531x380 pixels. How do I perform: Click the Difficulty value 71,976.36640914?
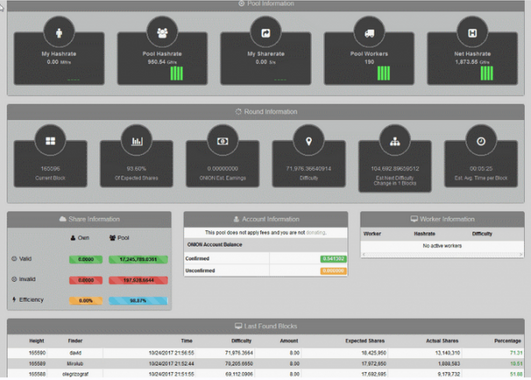tap(309, 169)
